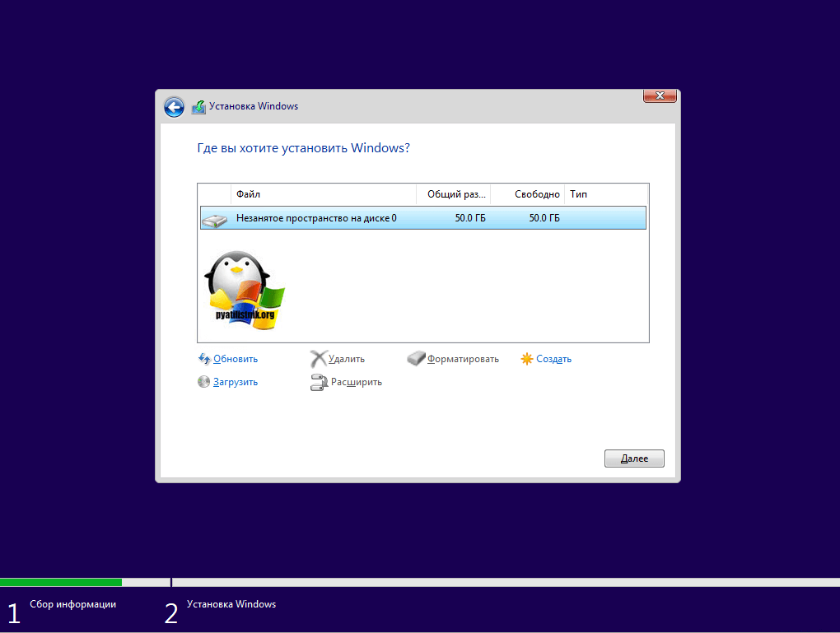Click the hard drive icon in disk row
The height and width of the screenshot is (633, 840).
216,219
